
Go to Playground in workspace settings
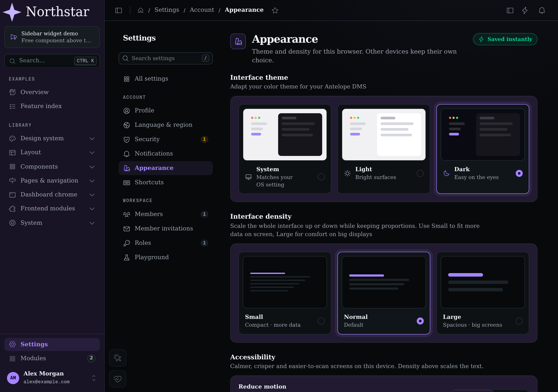[165, 257]
